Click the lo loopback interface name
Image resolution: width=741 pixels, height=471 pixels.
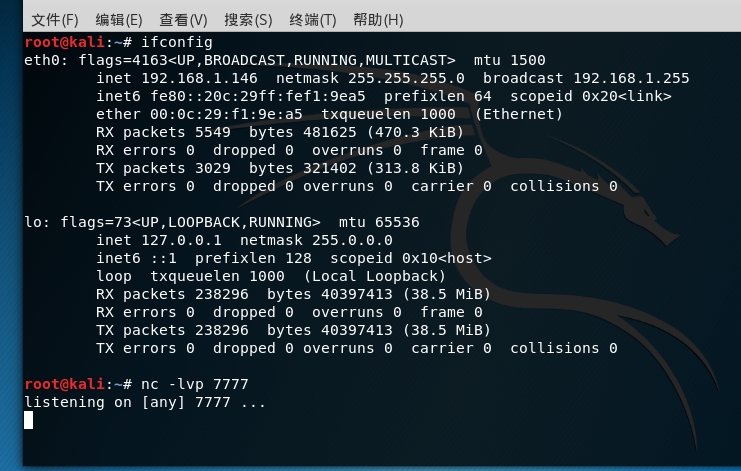click(32, 222)
